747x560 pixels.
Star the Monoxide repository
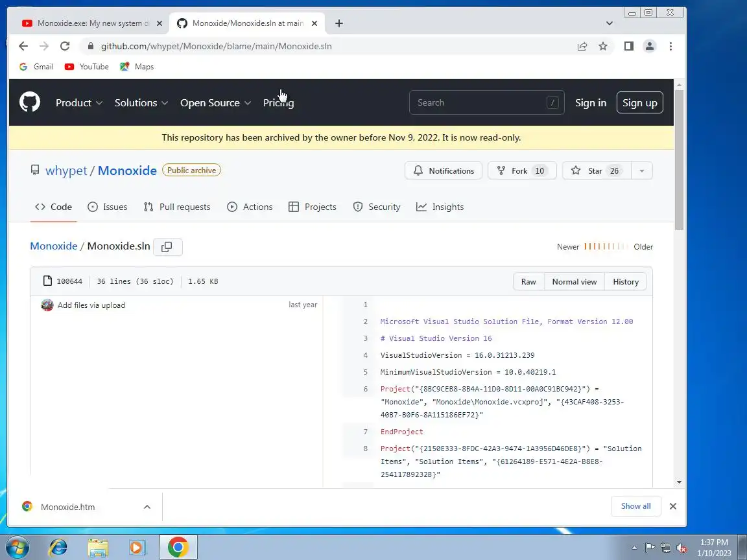[597, 170]
